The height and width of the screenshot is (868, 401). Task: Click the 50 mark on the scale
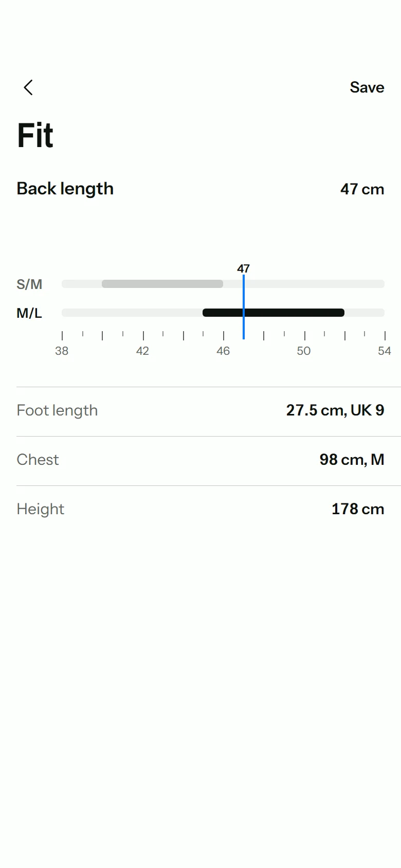click(x=304, y=351)
